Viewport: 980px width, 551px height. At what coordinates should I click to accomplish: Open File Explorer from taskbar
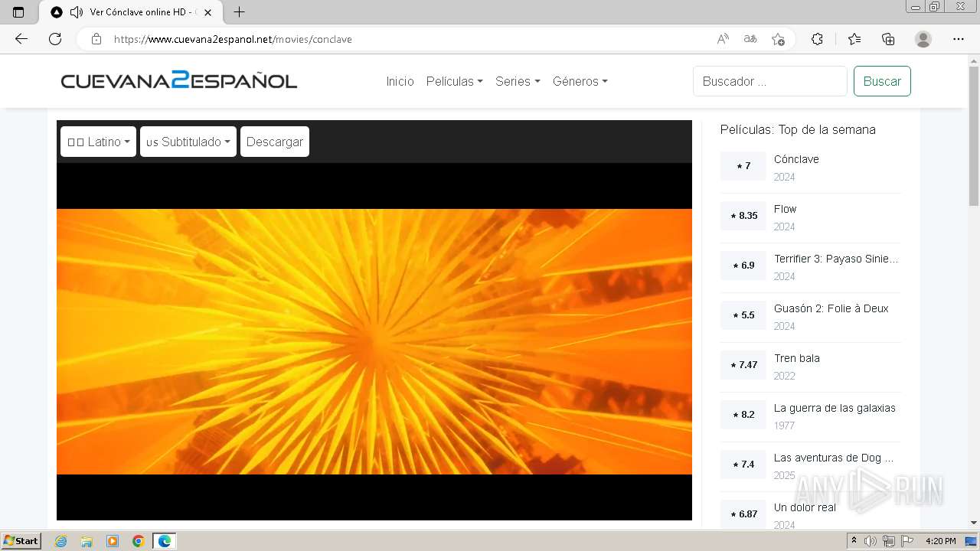point(87,541)
